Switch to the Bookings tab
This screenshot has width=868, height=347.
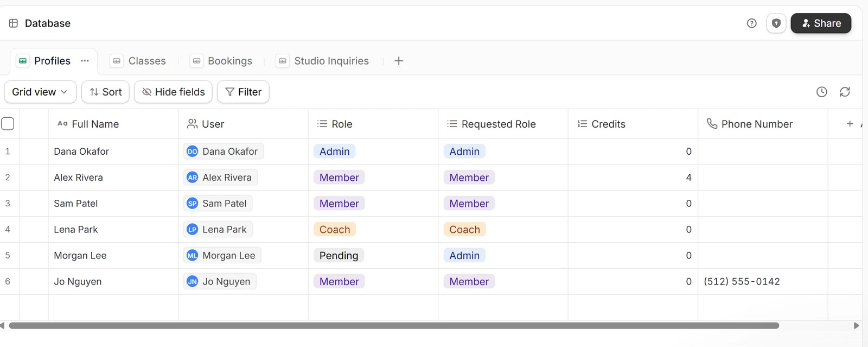point(221,61)
